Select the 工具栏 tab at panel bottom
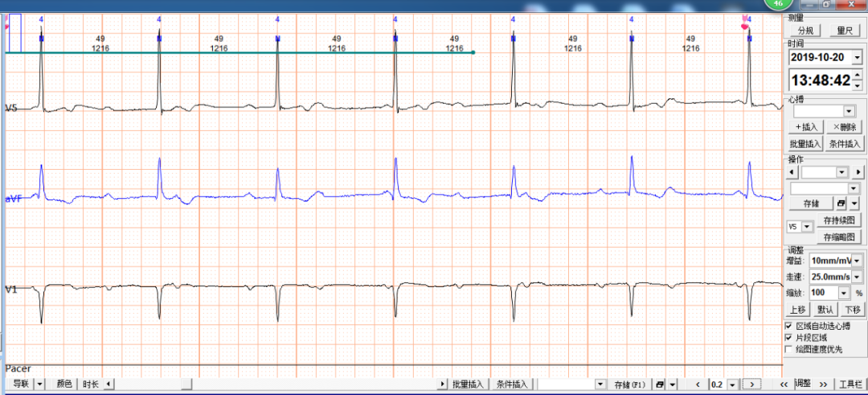868x395 pixels. pos(850,384)
